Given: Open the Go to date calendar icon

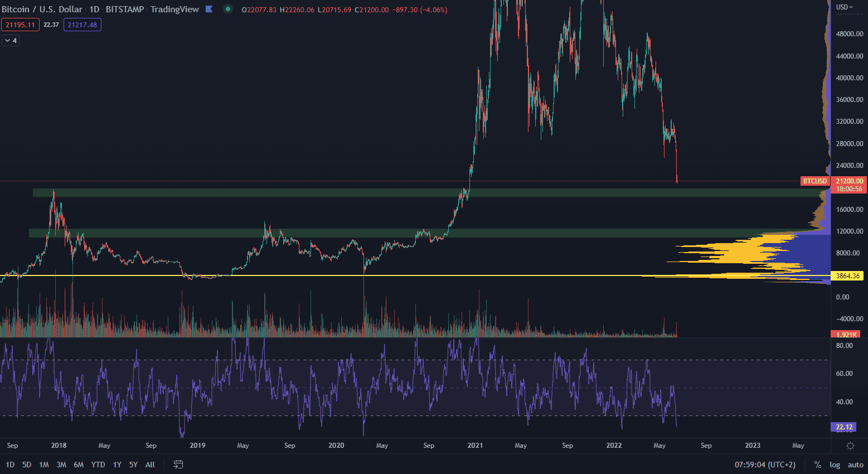Looking at the screenshot, I should point(178,465).
